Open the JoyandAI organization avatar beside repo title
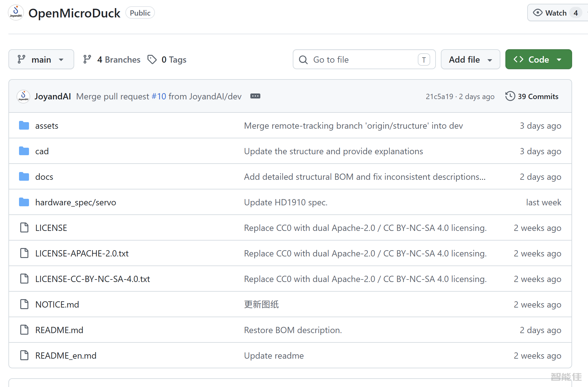The width and height of the screenshot is (588, 387). coord(16,13)
